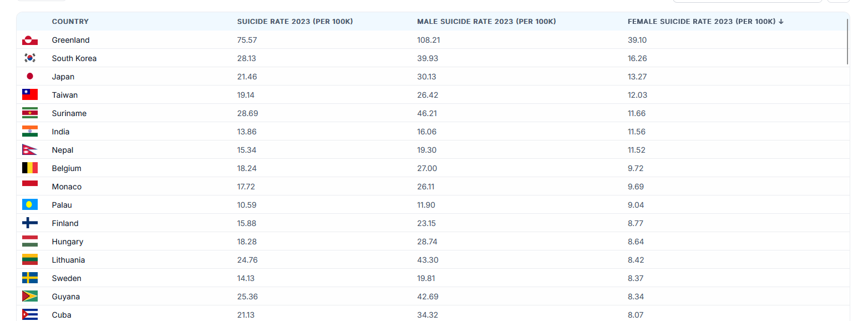The height and width of the screenshot is (321, 868).
Task: Click the Taiwan flag icon
Action: (30, 95)
